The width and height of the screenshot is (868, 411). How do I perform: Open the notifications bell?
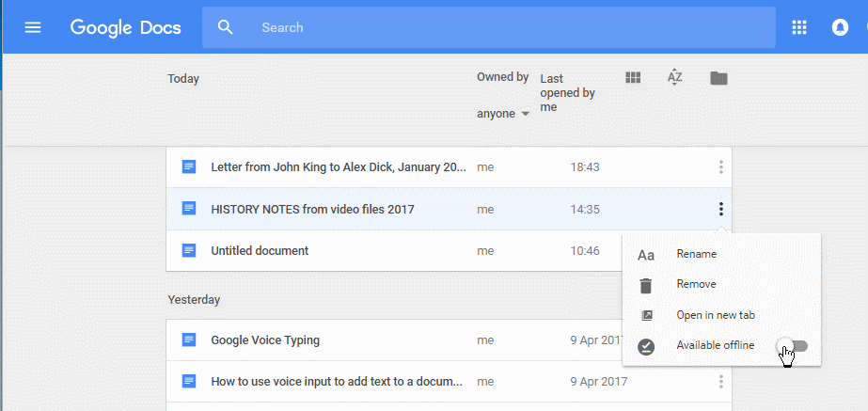840,27
